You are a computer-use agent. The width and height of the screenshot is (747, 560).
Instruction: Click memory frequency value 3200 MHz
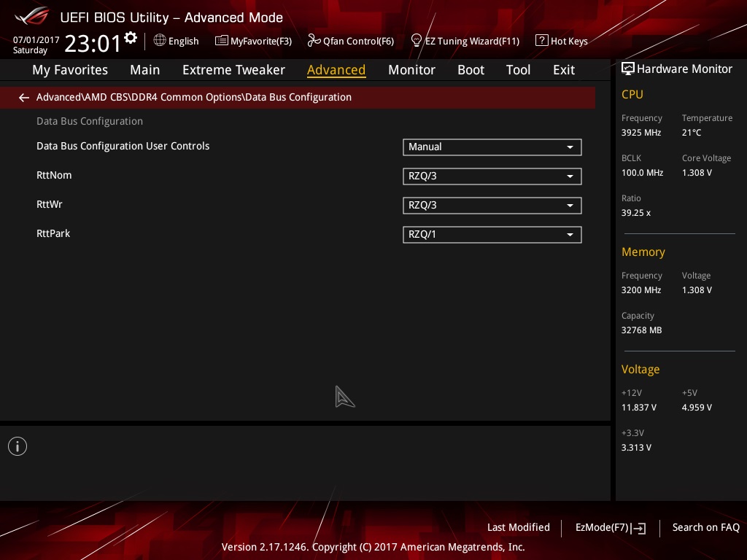click(641, 290)
